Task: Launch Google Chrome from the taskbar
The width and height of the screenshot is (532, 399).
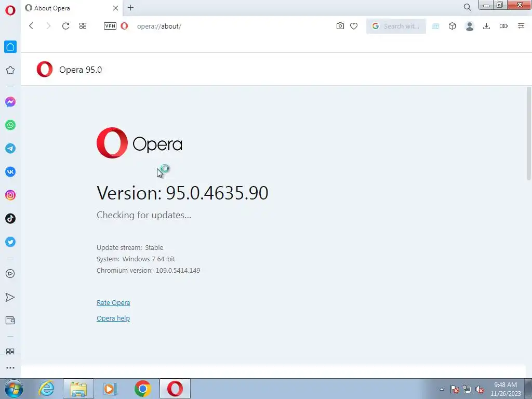Action: pos(142,389)
